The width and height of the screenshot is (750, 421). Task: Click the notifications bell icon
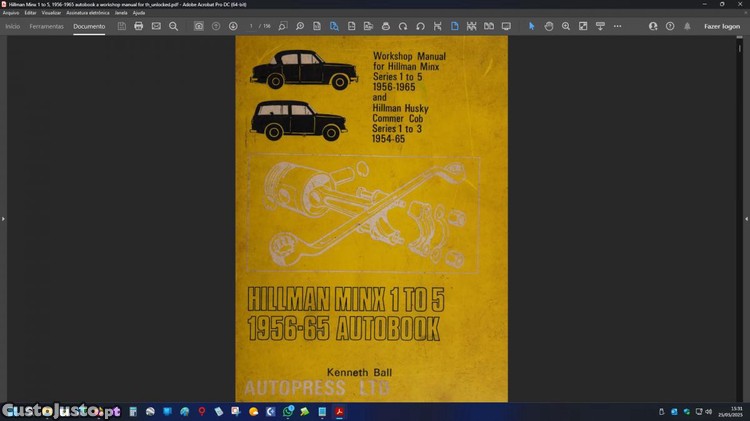[x=687, y=26]
